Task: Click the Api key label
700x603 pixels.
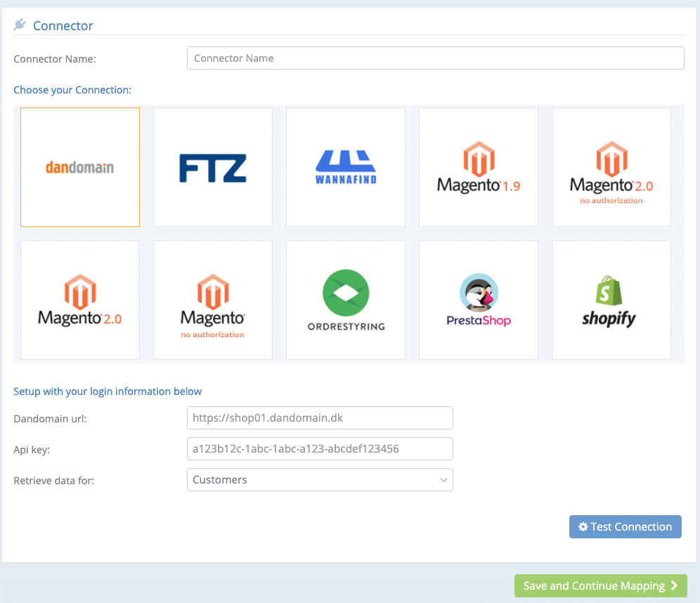Action: (x=32, y=450)
